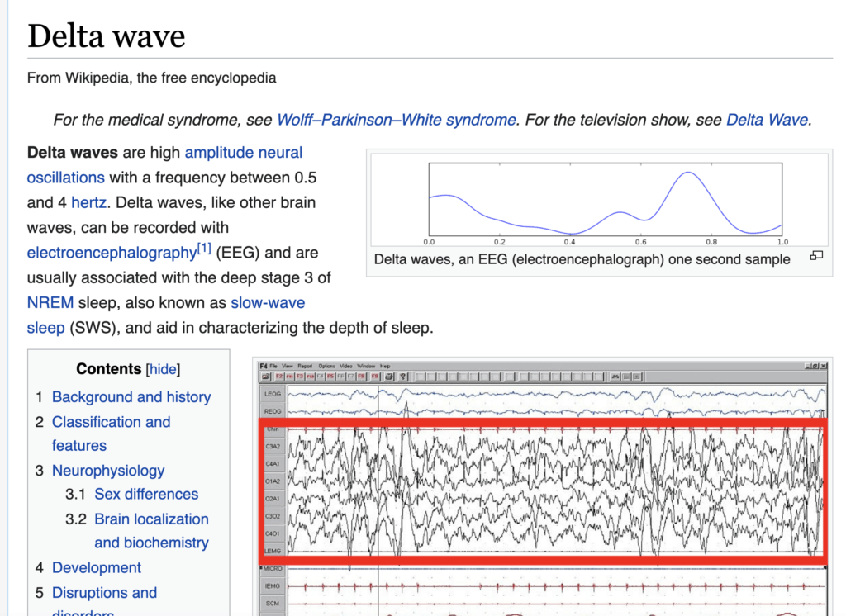Click the enlarge icon beside the Delta waves caption
The width and height of the screenshot is (846, 616).
coord(816,256)
